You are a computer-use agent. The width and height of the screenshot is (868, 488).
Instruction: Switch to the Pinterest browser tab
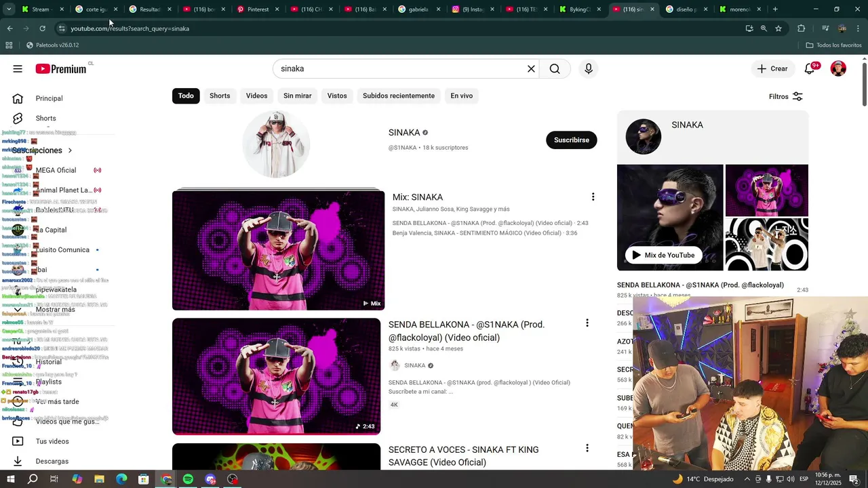(x=256, y=9)
